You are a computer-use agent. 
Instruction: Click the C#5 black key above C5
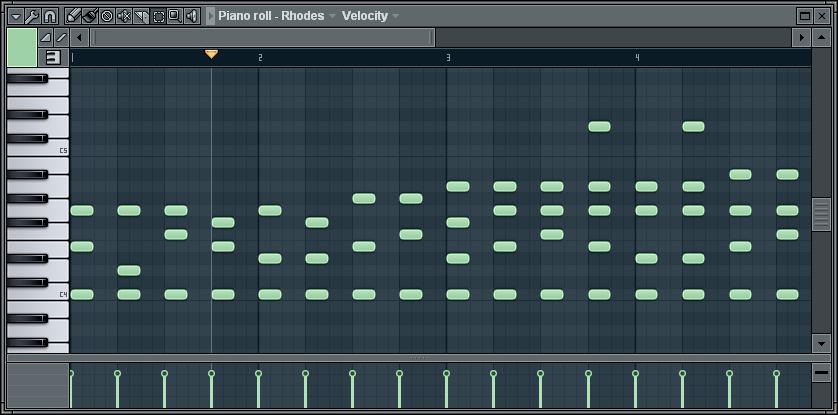click(28, 139)
